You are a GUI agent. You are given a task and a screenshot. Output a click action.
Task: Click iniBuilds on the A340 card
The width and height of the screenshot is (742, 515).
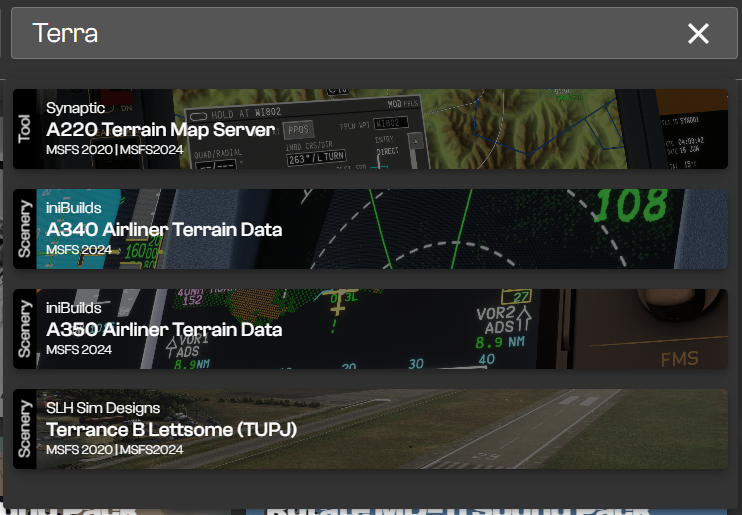(73, 208)
